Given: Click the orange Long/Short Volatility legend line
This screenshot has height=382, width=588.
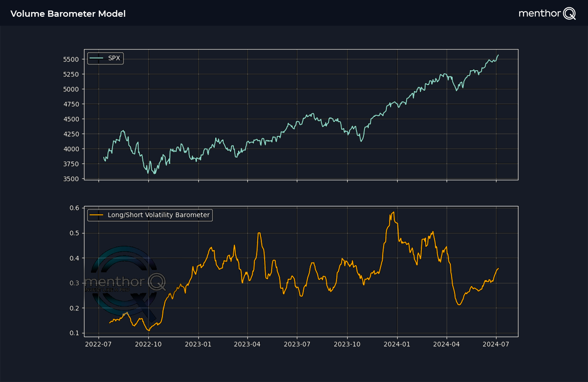Looking at the screenshot, I should pos(96,215).
